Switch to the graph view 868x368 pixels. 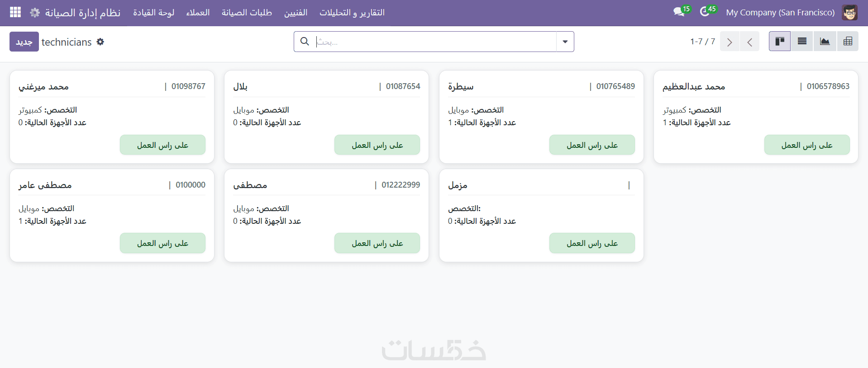point(825,42)
